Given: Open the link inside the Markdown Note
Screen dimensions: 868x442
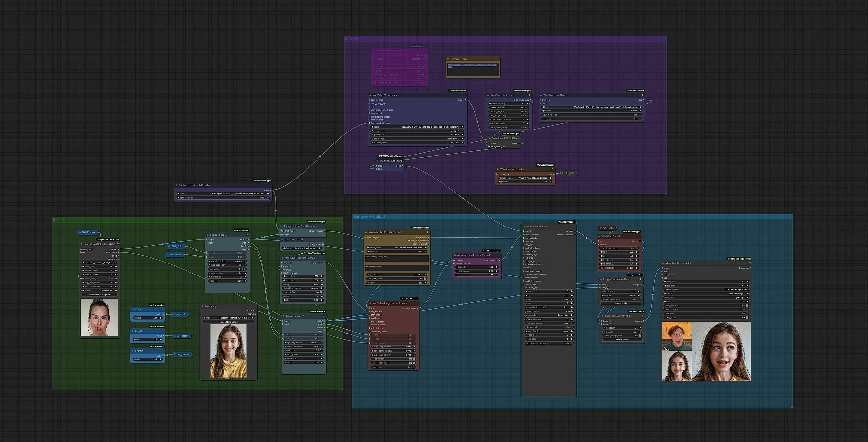Looking at the screenshot, I should point(472,65).
